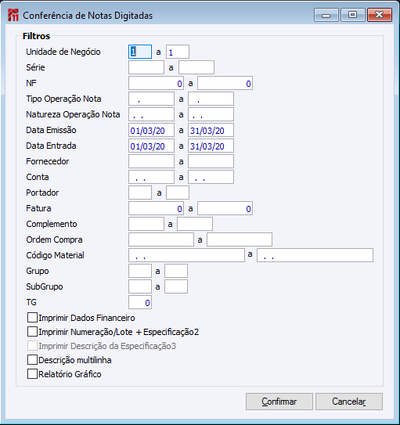Click the NF ending number field
This screenshot has width=400, height=425.
(225, 83)
